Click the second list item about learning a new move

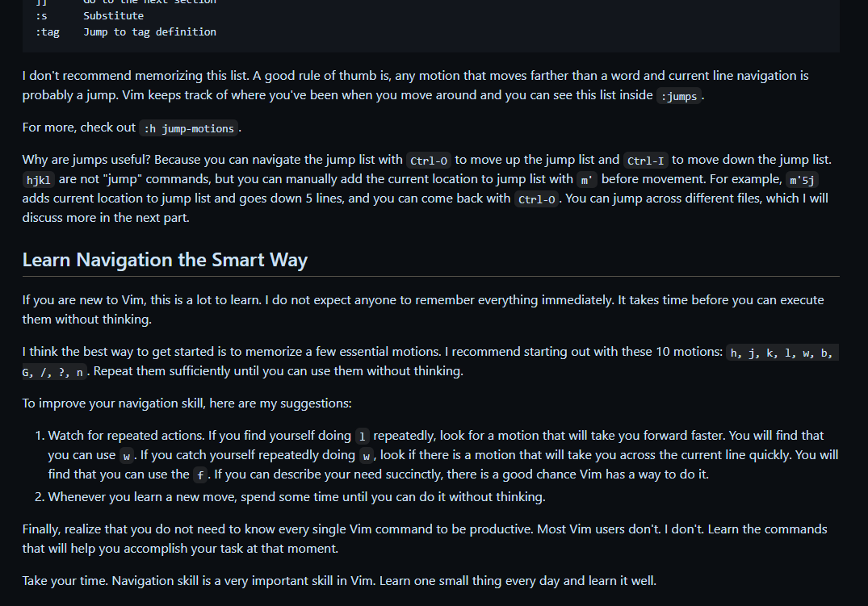click(296, 496)
